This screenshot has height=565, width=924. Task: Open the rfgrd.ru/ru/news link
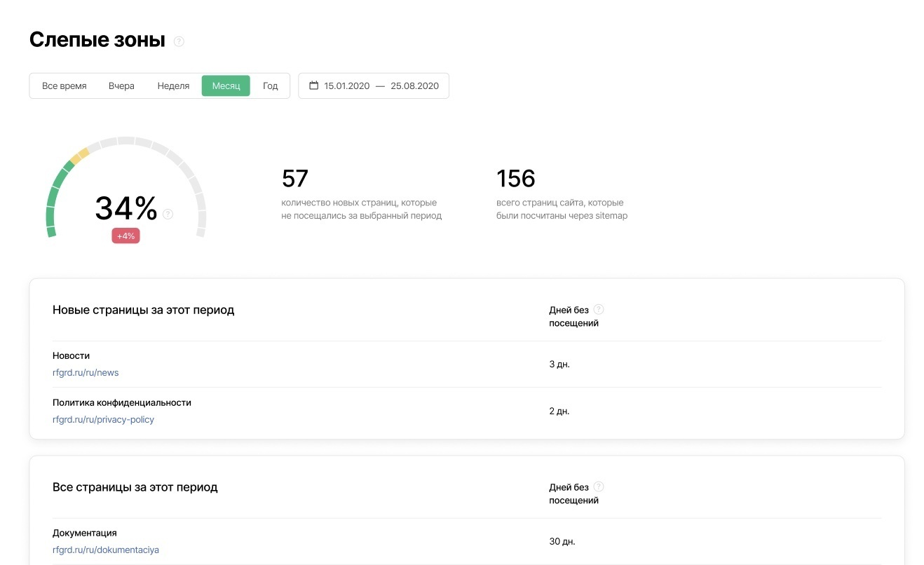[x=86, y=372]
